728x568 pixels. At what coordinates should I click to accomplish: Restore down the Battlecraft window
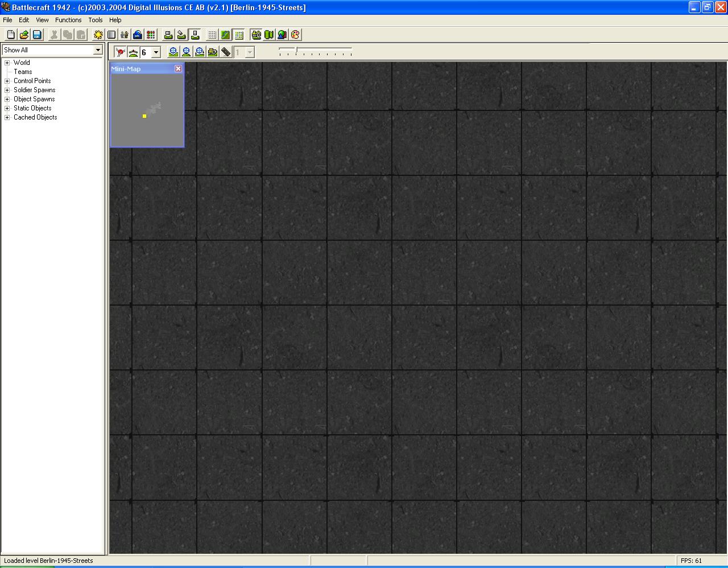pos(707,7)
